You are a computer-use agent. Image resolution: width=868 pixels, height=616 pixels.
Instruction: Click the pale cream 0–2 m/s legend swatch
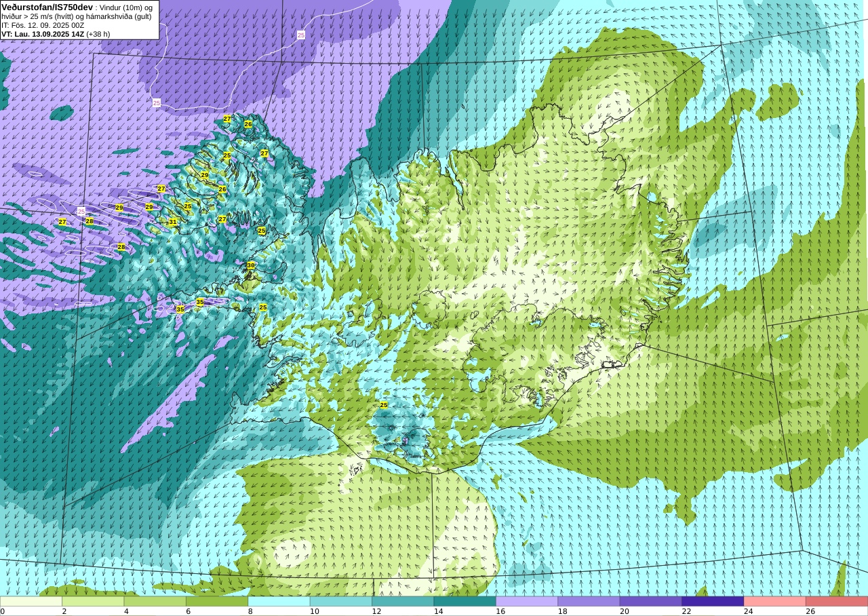[31, 601]
